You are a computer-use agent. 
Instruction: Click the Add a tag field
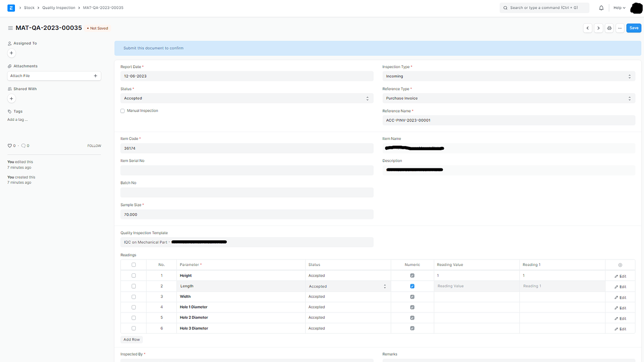[x=17, y=119]
